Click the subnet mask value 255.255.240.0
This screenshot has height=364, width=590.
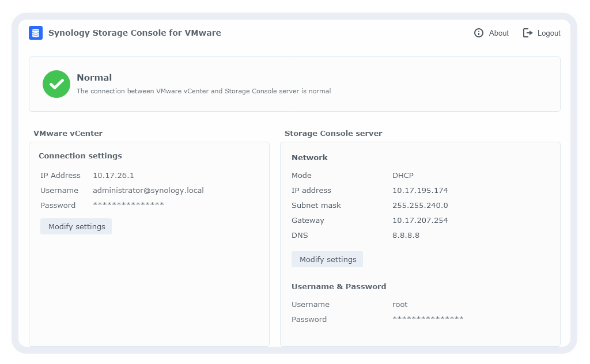click(420, 205)
